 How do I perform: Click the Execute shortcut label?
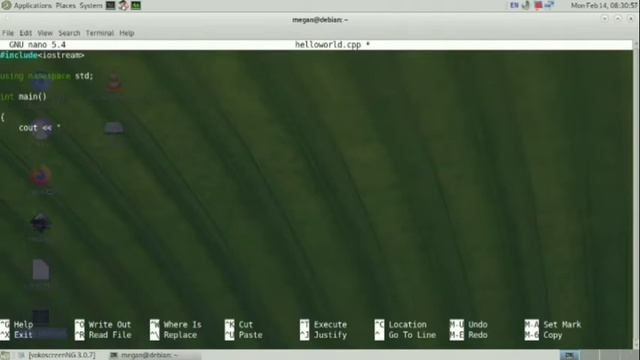tap(330, 324)
